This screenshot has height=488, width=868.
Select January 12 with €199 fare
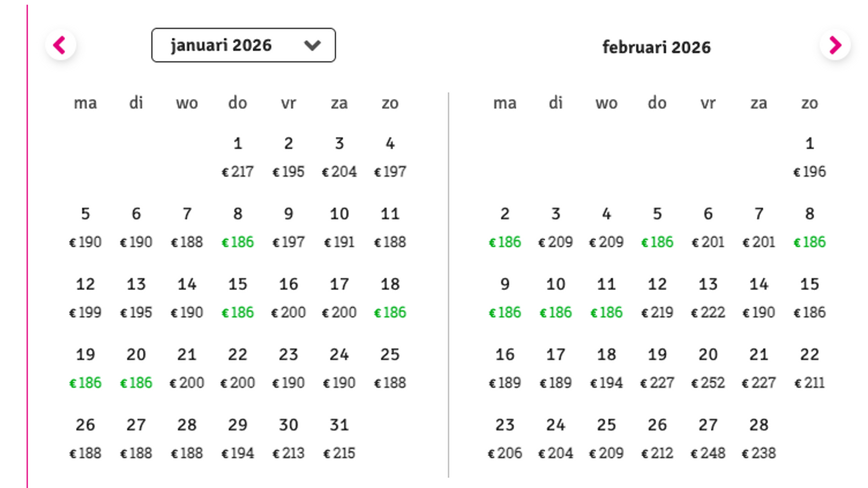pyautogui.click(x=86, y=298)
